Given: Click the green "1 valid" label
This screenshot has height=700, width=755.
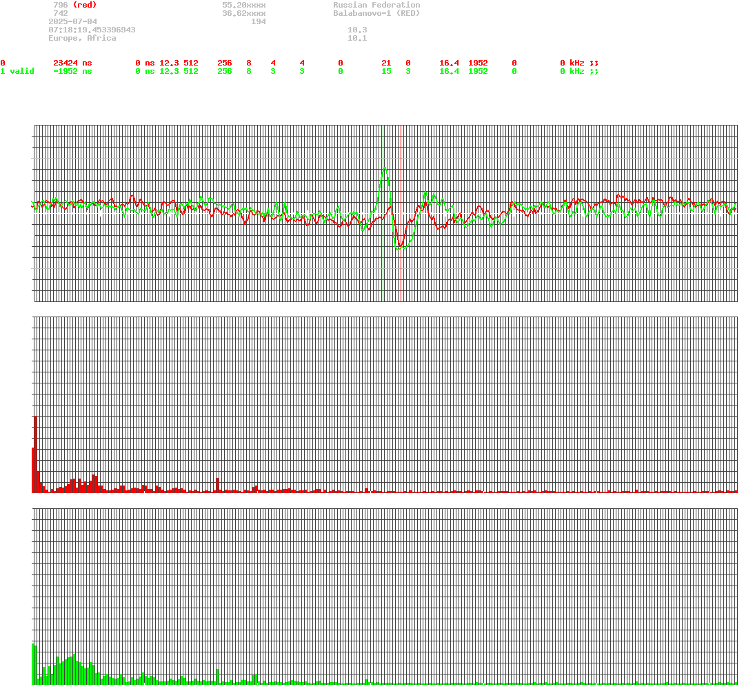Looking at the screenshot, I should [17, 71].
